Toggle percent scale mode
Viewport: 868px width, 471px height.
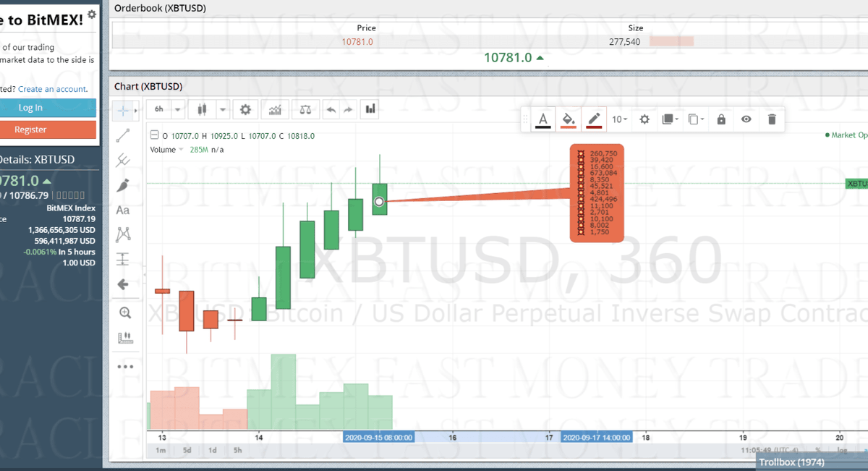[818, 450]
